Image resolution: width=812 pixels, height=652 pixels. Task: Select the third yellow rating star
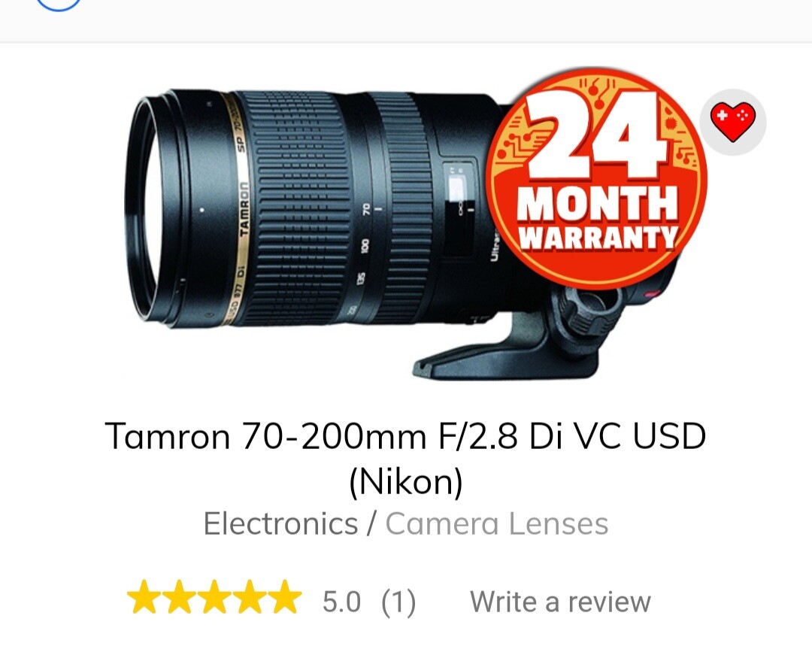coord(214,597)
